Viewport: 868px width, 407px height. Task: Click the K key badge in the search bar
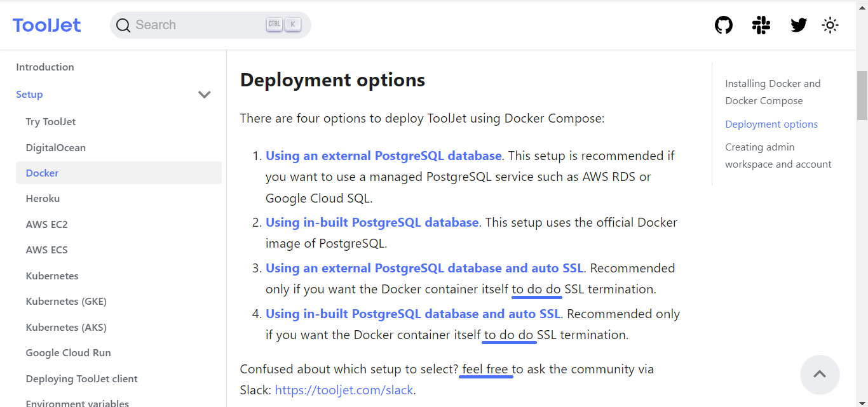292,23
